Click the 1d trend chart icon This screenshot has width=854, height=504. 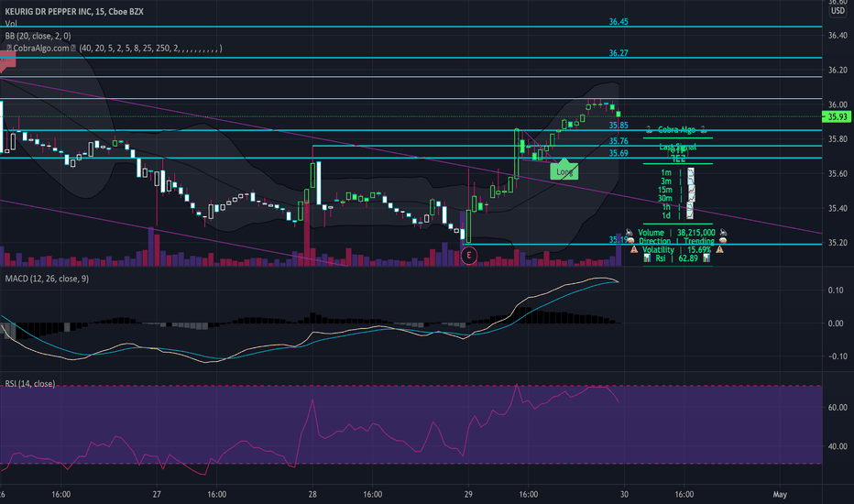[x=689, y=214]
